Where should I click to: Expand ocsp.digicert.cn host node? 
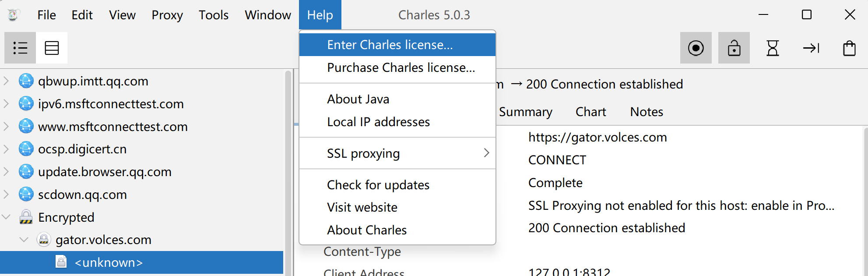6,149
